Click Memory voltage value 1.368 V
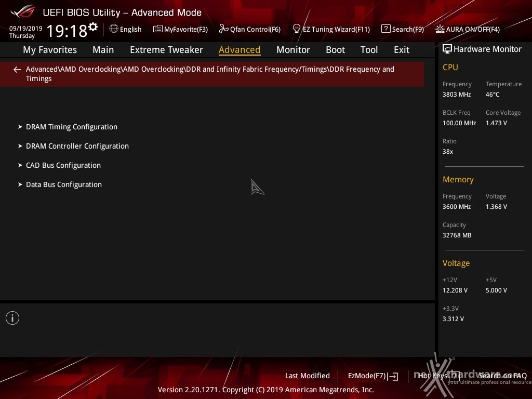Viewport: 532px width, 399px height. tap(496, 207)
